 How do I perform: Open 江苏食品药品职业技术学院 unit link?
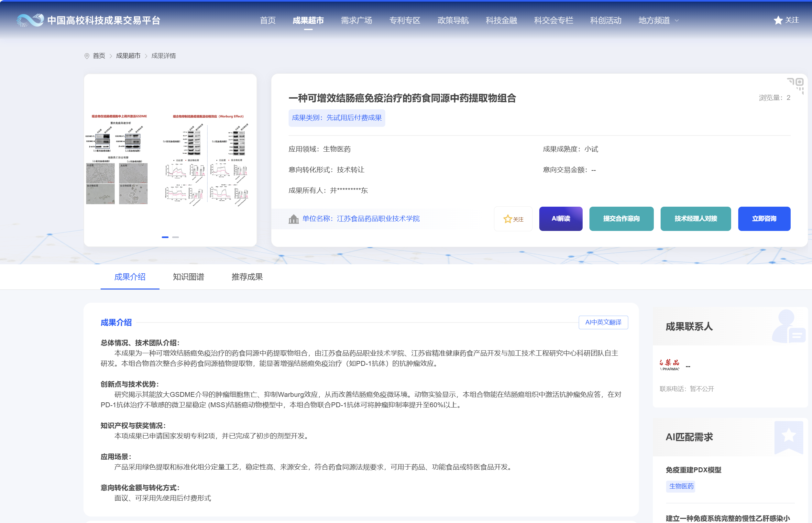coord(378,219)
